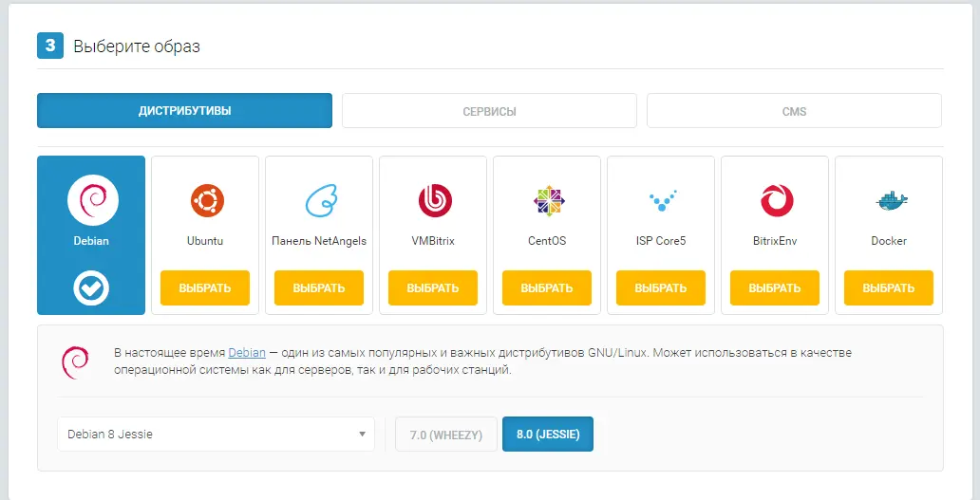Click the checkmark on the selected Debian card
The image size is (980, 500).
(91, 287)
